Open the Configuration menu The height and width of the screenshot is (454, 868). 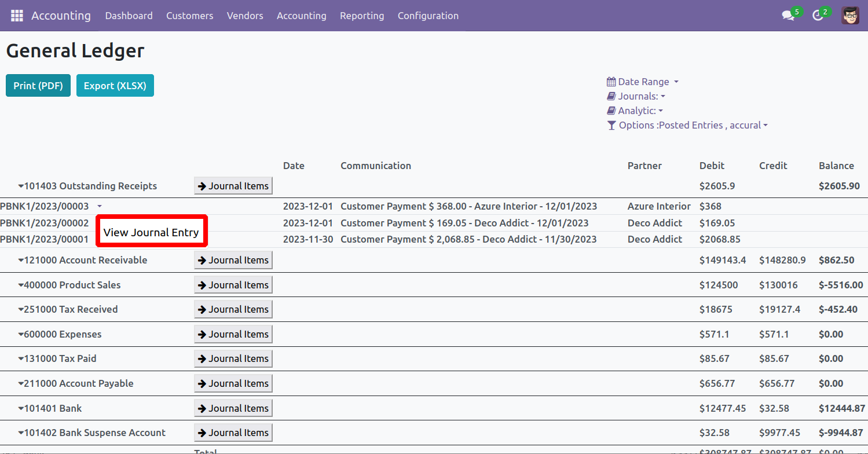[428, 16]
